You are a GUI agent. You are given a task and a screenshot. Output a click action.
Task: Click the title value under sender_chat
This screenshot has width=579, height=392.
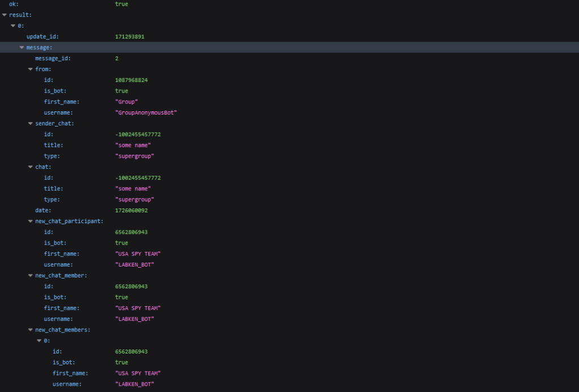point(133,145)
